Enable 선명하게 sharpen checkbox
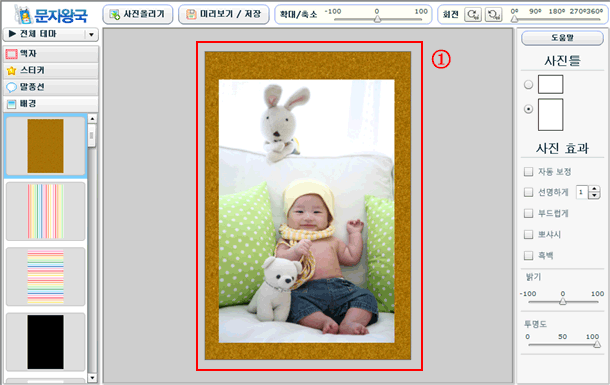This screenshot has width=610, height=385. click(x=528, y=192)
